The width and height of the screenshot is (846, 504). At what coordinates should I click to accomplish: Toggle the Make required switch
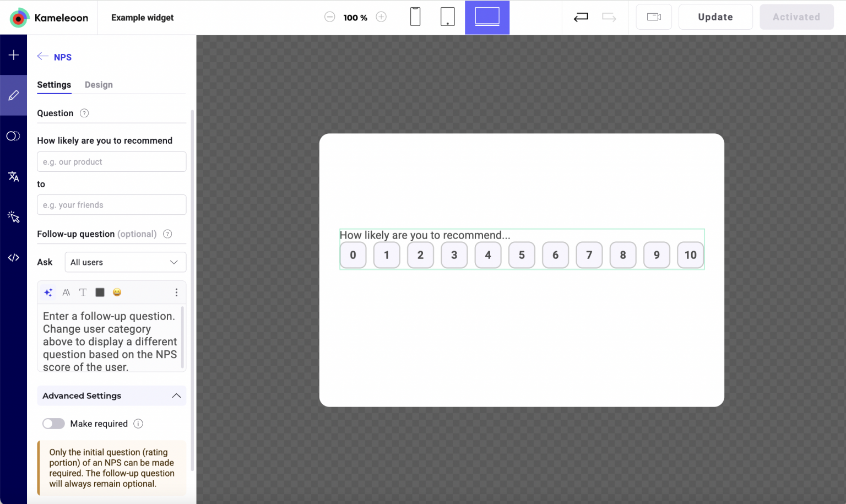point(53,424)
